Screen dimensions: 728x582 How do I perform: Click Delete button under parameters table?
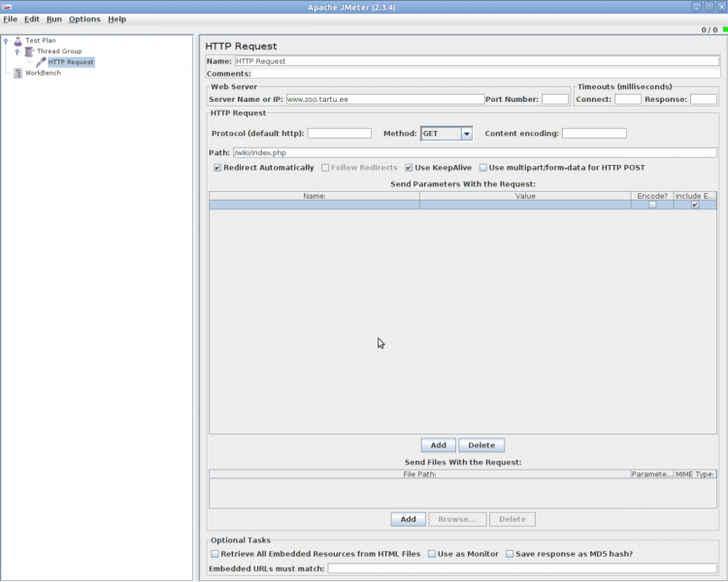481,445
